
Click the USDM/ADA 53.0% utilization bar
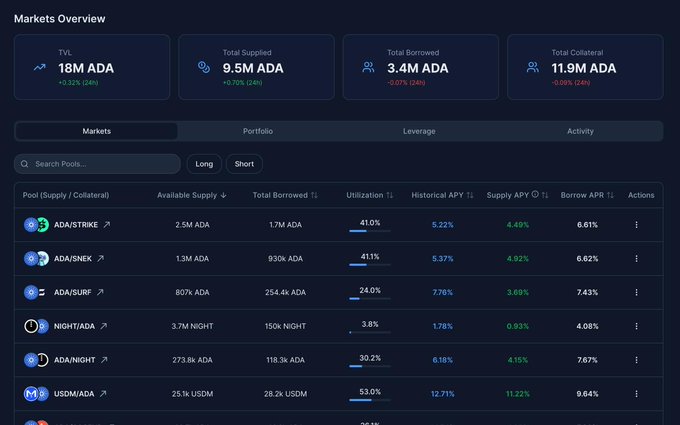click(x=370, y=400)
